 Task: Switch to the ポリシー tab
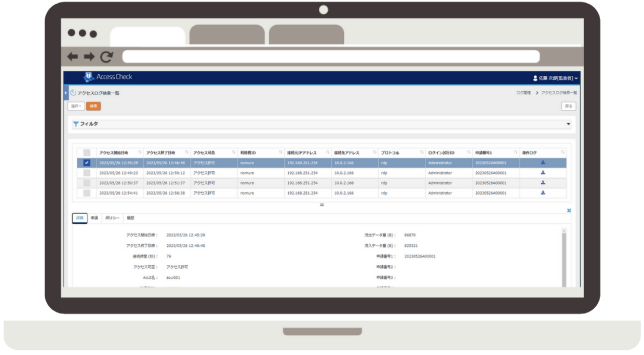pos(112,218)
